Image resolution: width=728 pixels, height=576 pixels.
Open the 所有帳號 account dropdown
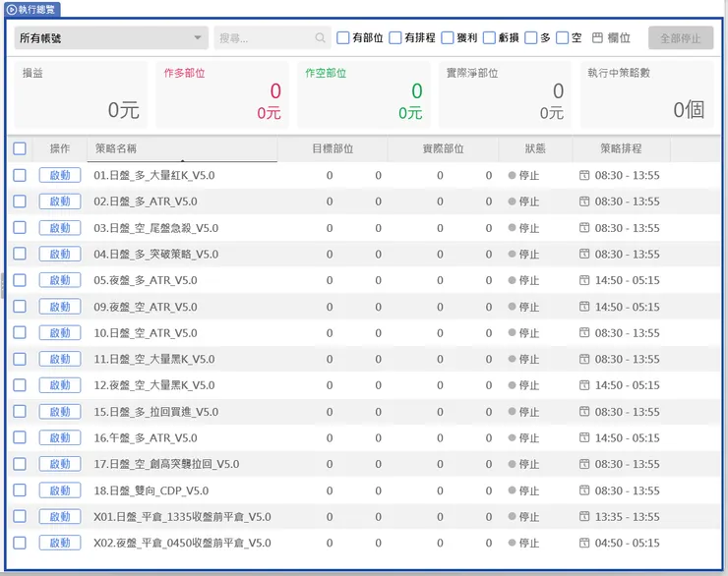point(111,37)
